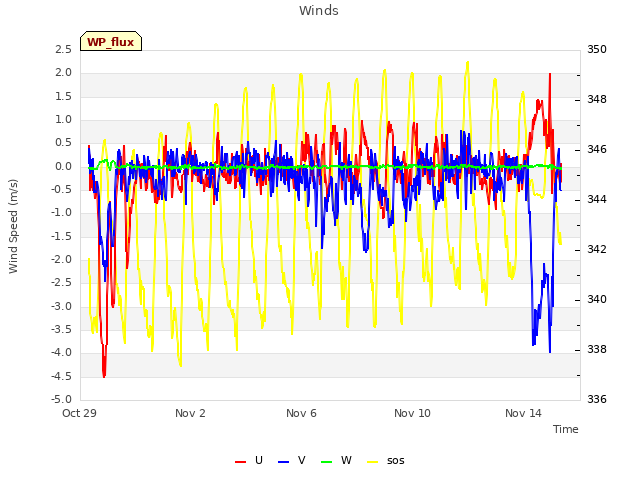Screen dimensions: 640x480
Task: Click the 336 right axis value
Action: 597,399
